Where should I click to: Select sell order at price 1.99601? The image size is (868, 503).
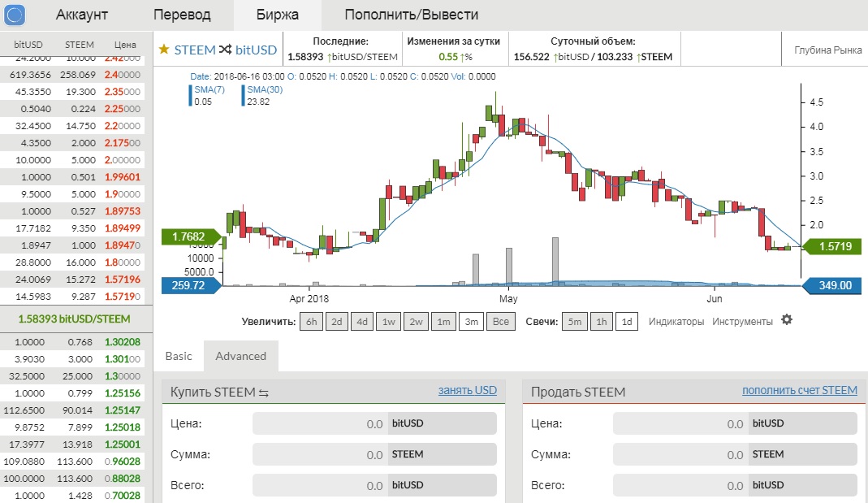point(72,176)
